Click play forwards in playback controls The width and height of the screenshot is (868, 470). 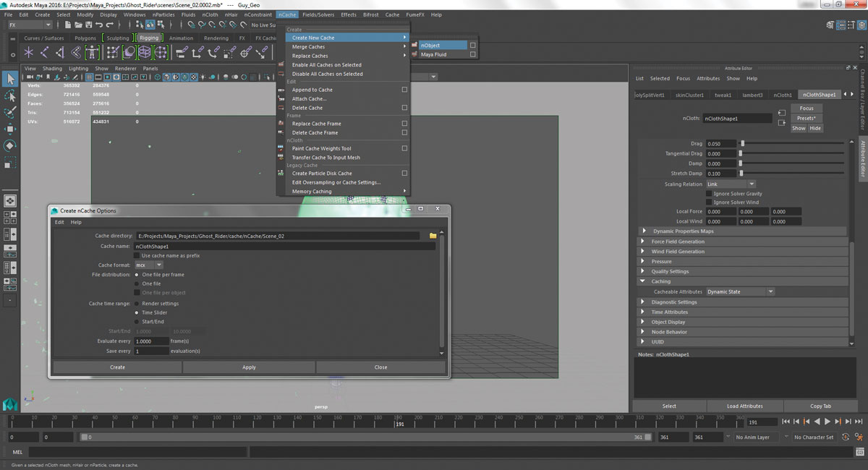(827, 422)
